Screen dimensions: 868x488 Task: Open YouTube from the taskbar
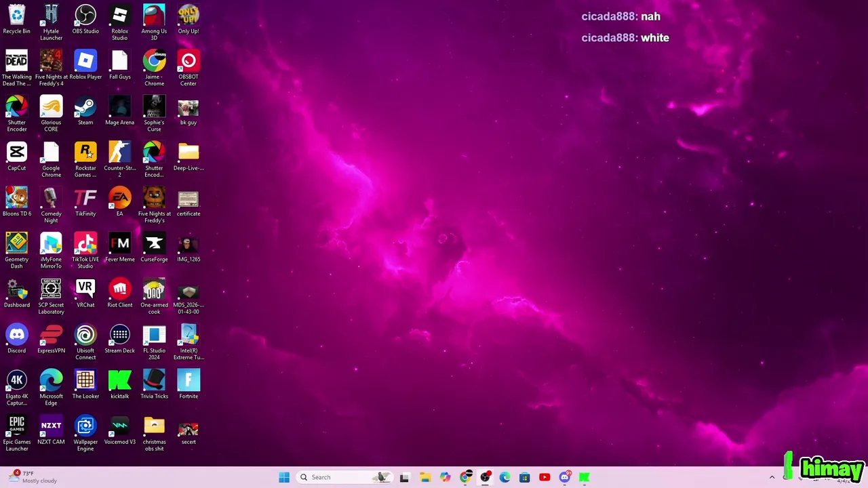point(545,477)
